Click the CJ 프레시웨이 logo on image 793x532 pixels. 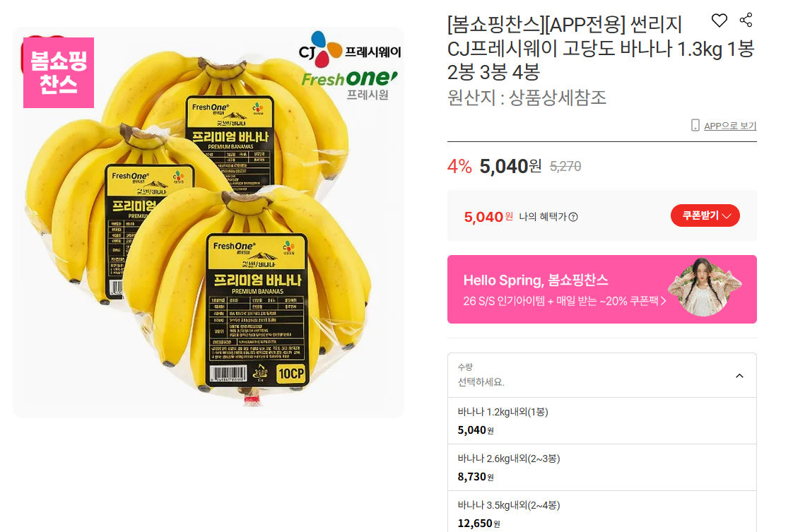(x=349, y=50)
